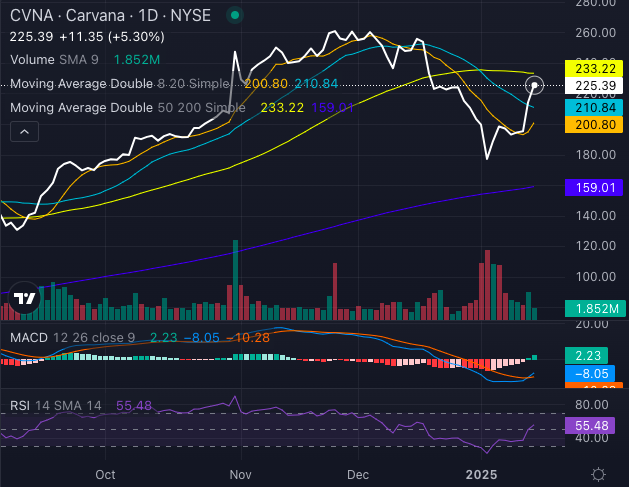Click the circled last-price marker on the chart line

point(534,86)
